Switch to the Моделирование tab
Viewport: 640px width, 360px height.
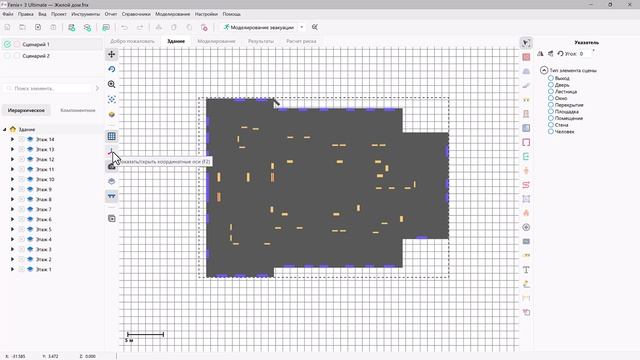point(216,41)
